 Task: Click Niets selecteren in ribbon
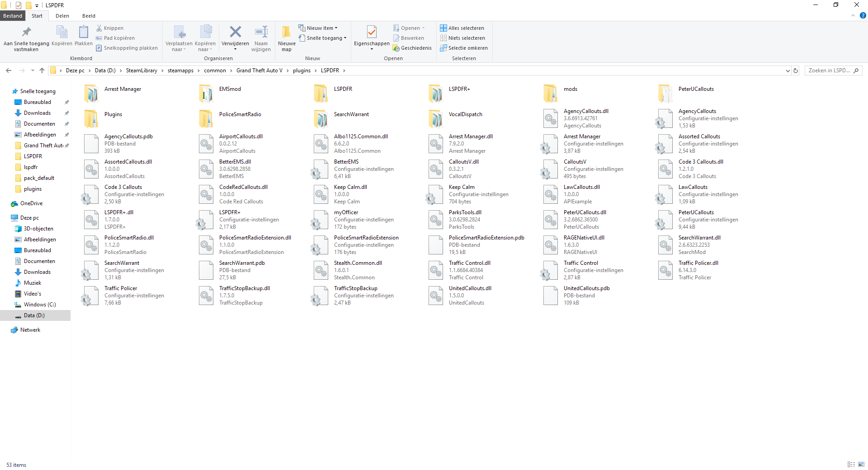(462, 38)
